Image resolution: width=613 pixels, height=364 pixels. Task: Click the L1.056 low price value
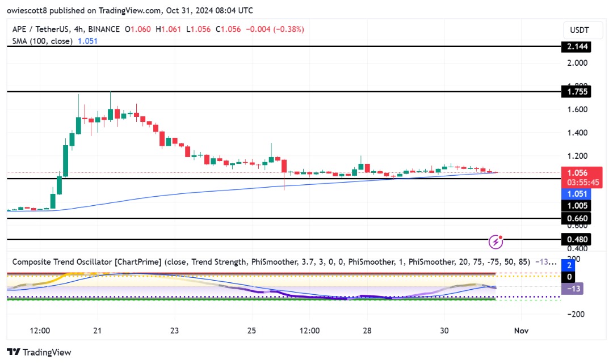coord(198,29)
